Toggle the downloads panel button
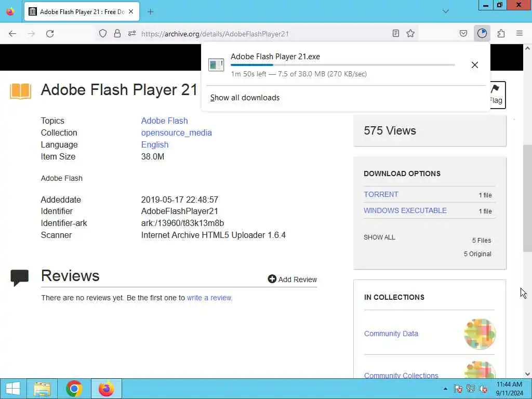Screen dimensions: 532x399 [482, 33]
